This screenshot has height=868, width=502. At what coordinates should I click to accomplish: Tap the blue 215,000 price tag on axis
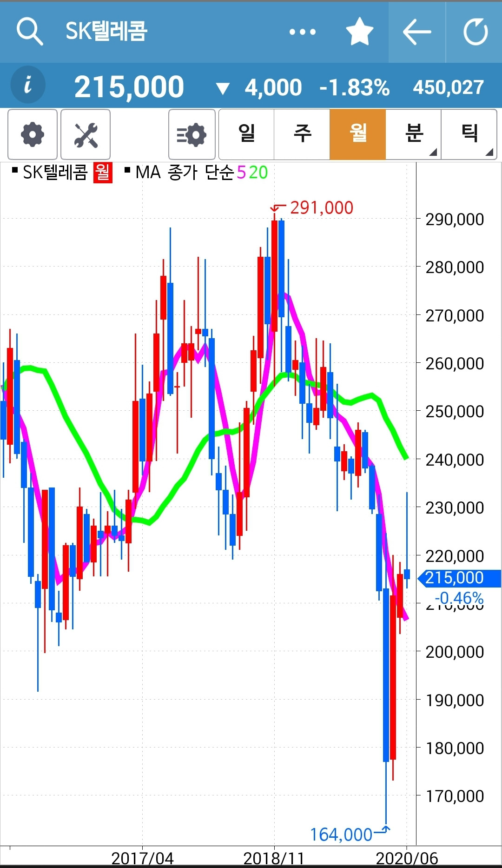pos(459,578)
